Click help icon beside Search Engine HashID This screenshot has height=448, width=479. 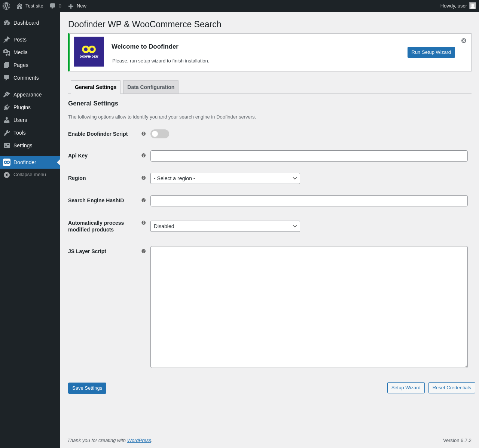(143, 200)
